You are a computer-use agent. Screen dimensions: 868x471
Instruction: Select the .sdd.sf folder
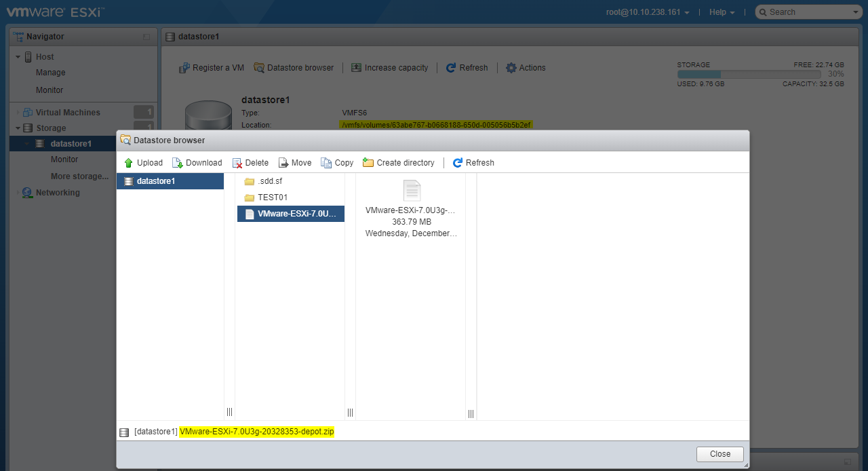[269, 181]
